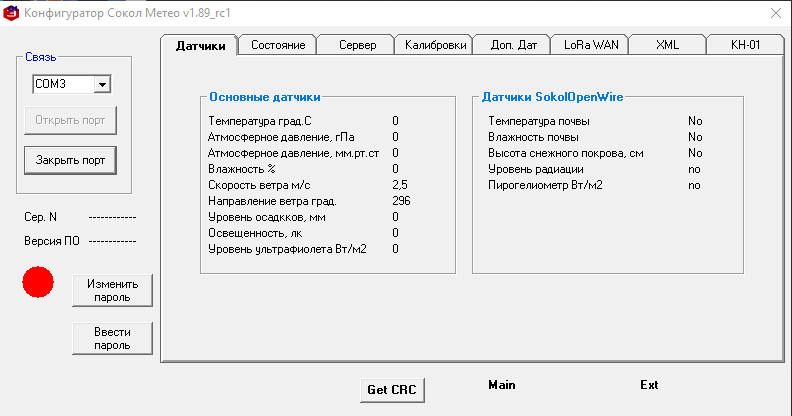The image size is (792, 416).
Task: Click Атмосферное давление, мм.рт.ст label
Action: coord(293,153)
